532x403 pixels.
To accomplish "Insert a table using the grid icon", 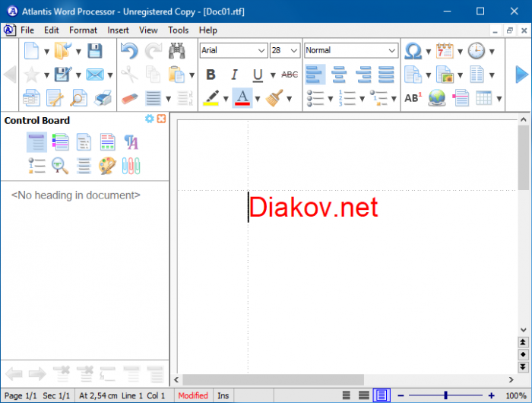I will click(484, 98).
